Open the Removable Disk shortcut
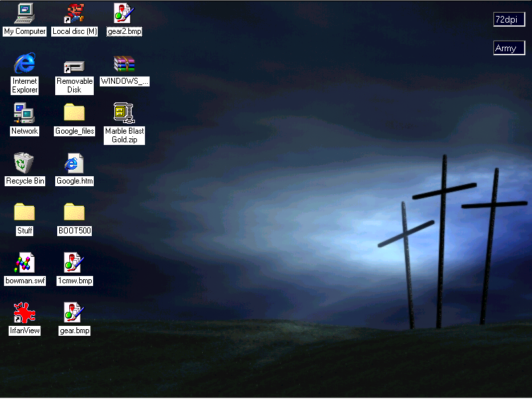The width and height of the screenshot is (532, 399). coord(74,66)
